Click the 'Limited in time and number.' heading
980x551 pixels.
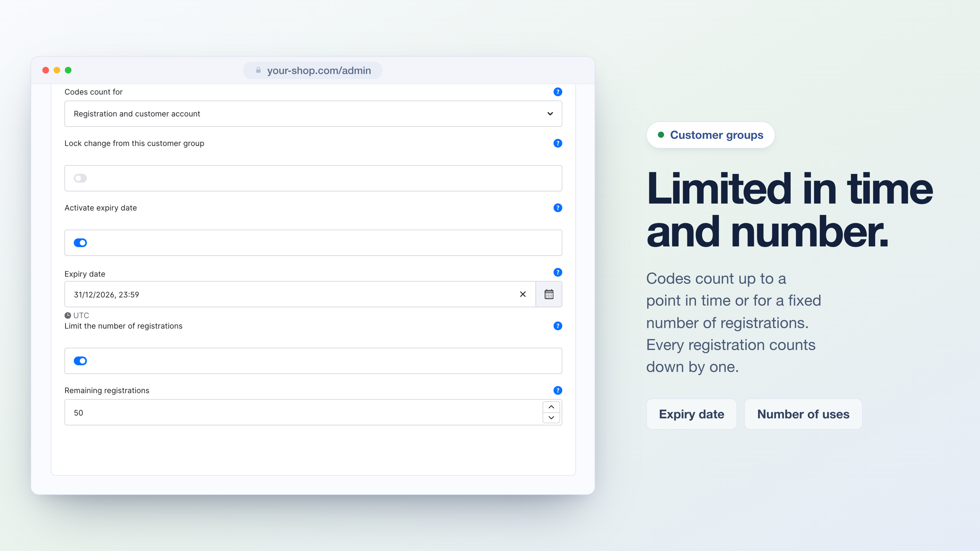point(790,210)
